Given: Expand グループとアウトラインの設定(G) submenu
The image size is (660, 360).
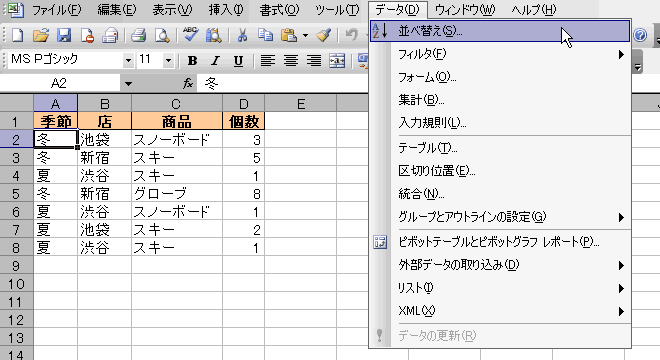Looking at the screenshot, I should (621, 217).
